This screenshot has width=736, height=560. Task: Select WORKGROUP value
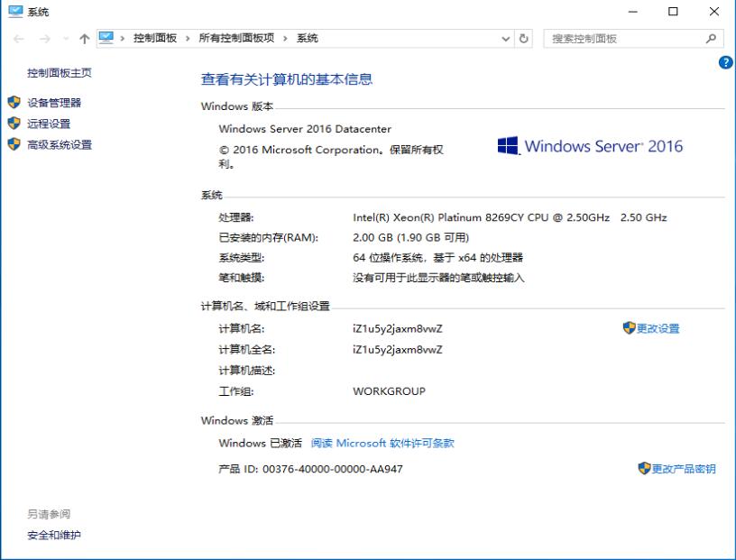(x=389, y=391)
